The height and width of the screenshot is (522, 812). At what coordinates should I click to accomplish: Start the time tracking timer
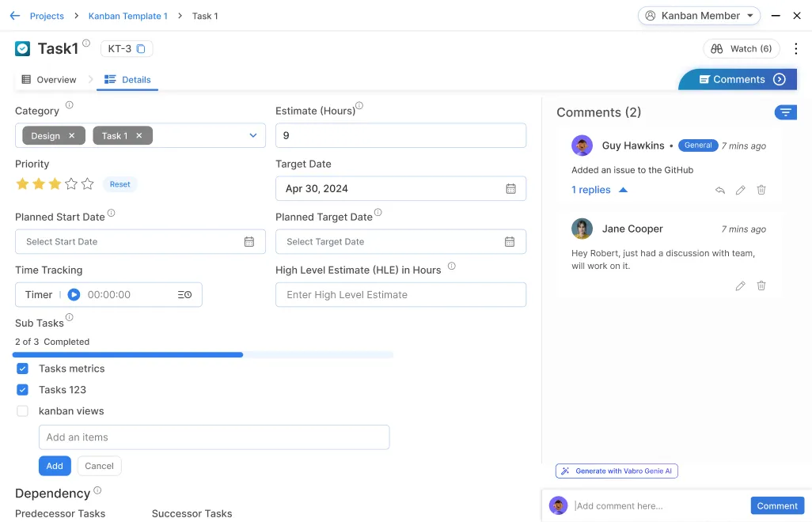click(x=74, y=295)
